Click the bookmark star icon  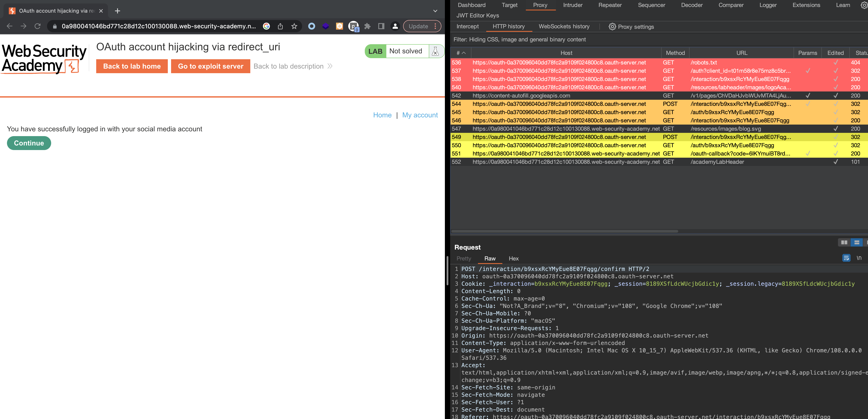coord(294,26)
